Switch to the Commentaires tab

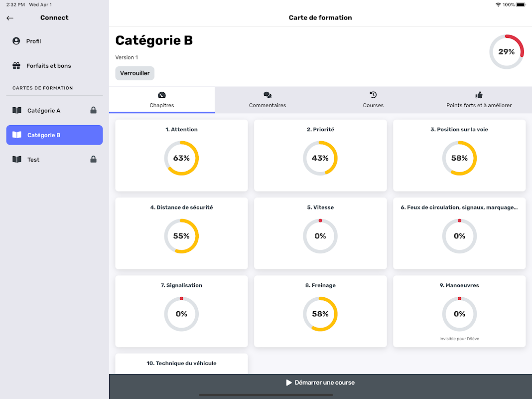[x=267, y=100]
